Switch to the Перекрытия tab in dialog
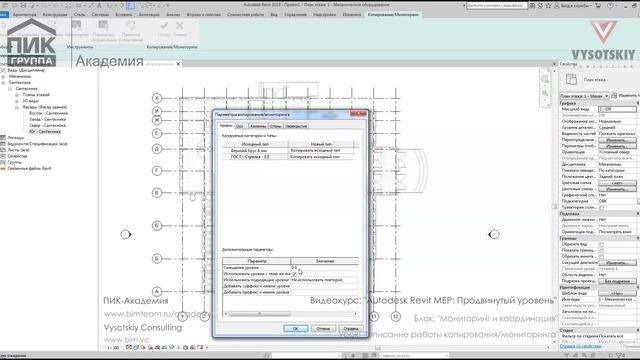Viewport: 640px width, 360px height. pos(296,126)
